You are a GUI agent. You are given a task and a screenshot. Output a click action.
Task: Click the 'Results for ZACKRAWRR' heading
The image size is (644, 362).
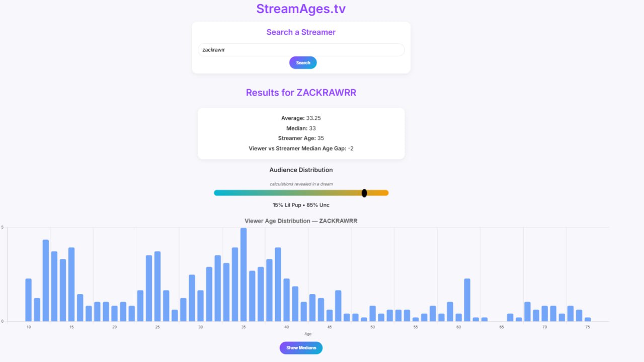click(301, 93)
